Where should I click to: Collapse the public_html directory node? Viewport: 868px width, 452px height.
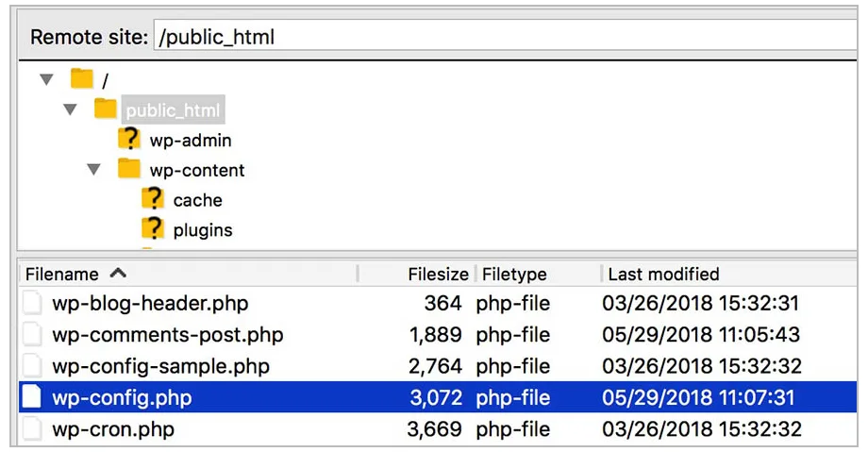(x=71, y=109)
